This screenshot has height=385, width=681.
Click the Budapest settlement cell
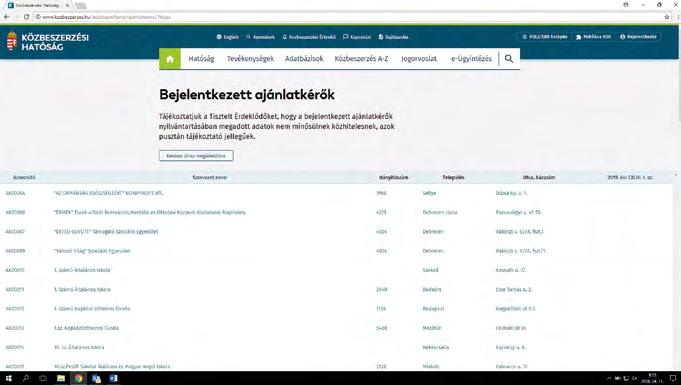point(433,309)
